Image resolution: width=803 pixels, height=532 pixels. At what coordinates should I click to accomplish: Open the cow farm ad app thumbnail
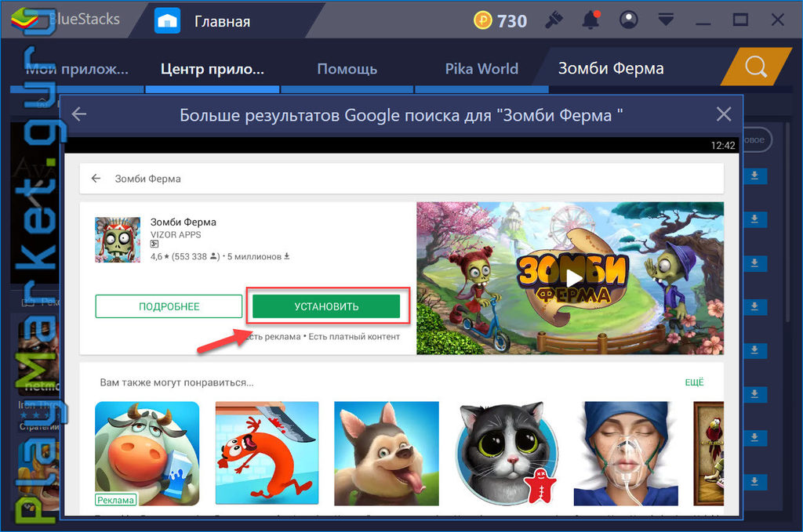click(x=147, y=453)
